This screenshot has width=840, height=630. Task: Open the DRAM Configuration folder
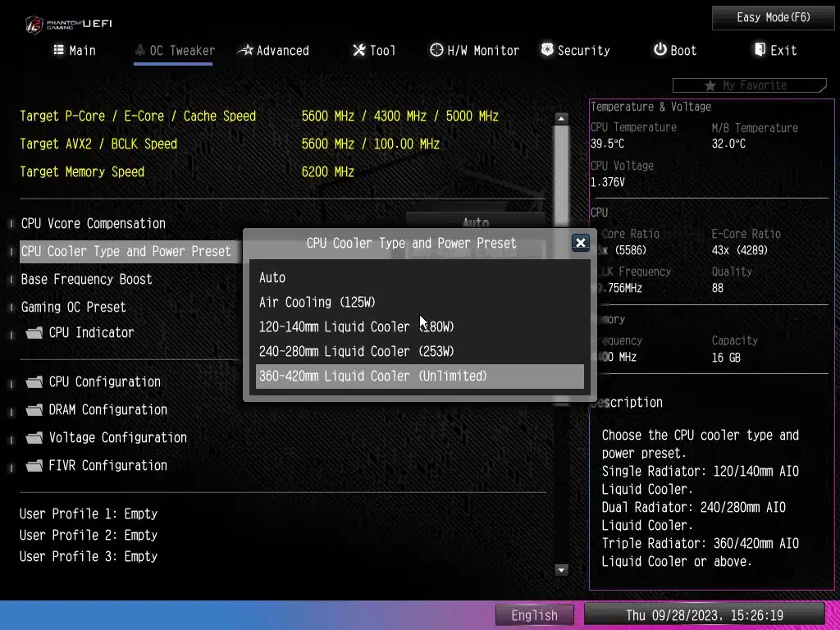[107, 410]
